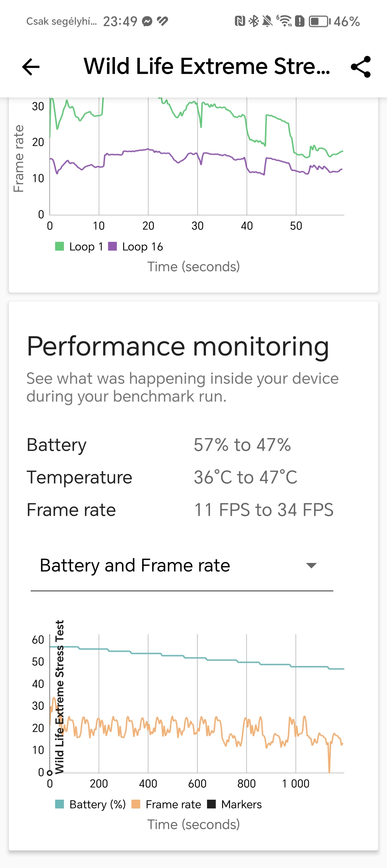This screenshot has height=868, width=387.
Task: Toggle Frame rate legend series
Action: pos(166,804)
